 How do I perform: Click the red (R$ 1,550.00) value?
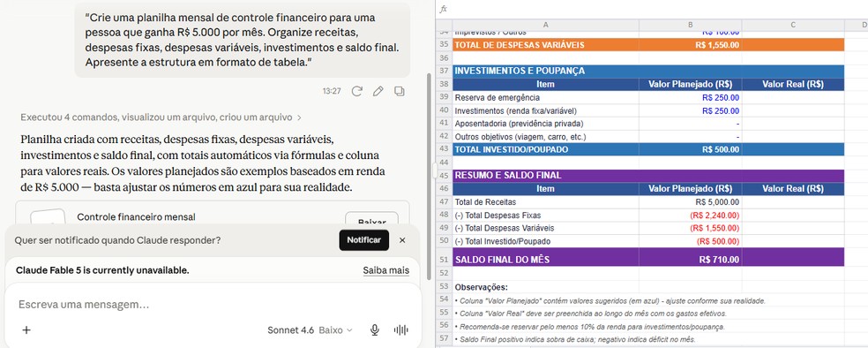pos(691,228)
